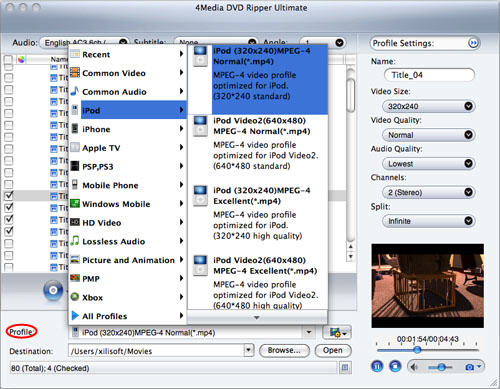
Task: Click the iPod 320x240 Excellent profile icon
Action: [200, 196]
